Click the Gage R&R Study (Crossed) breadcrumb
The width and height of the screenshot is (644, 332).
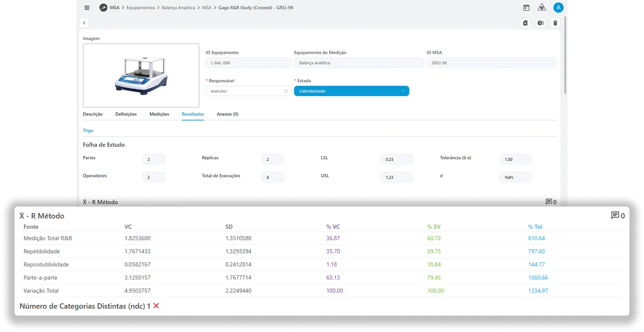click(256, 8)
